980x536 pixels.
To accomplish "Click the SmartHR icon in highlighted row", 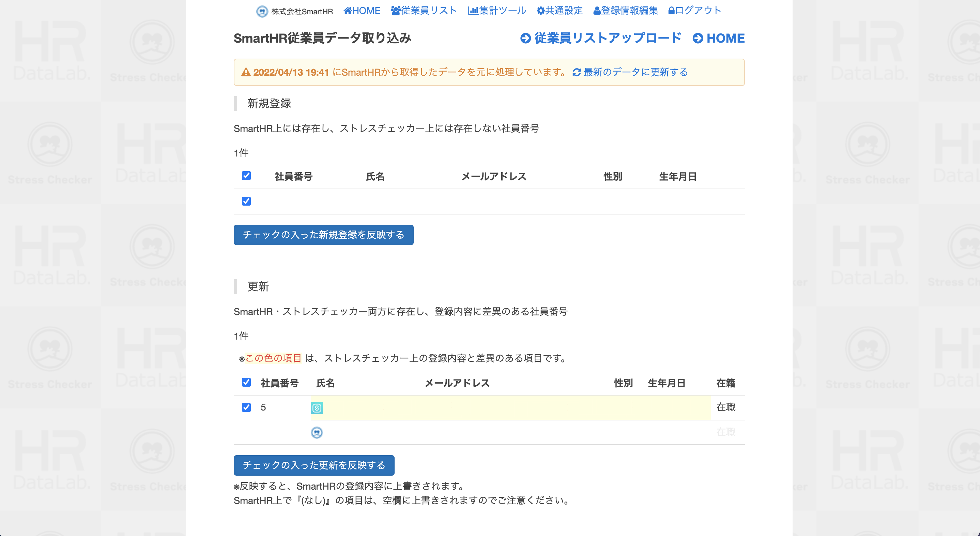I will tap(317, 408).
